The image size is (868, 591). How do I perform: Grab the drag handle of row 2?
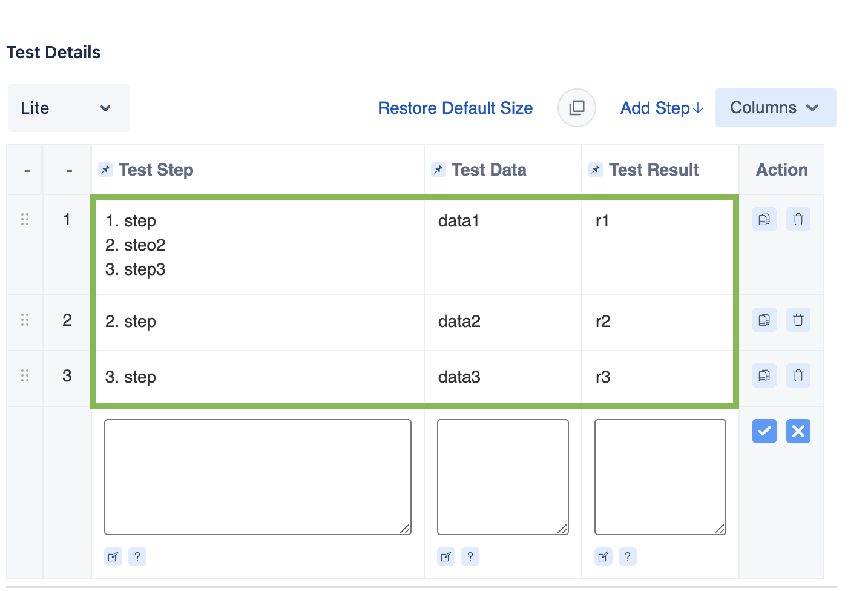coord(24,320)
